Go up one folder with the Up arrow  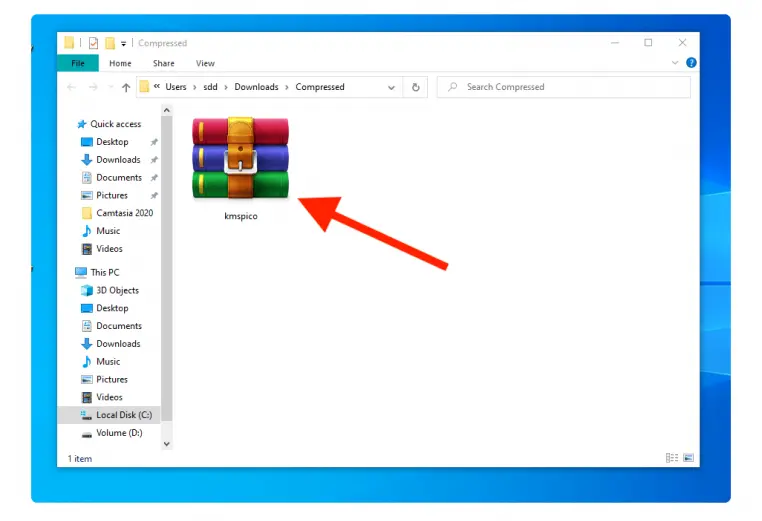(126, 87)
